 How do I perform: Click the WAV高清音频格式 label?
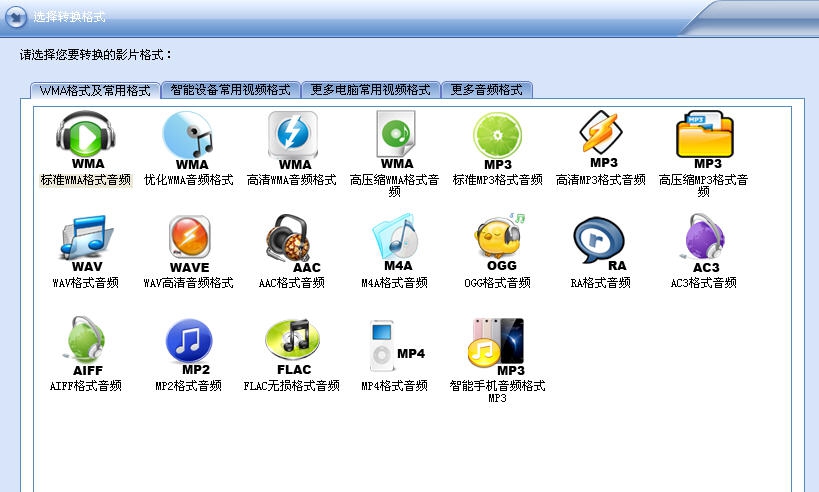[189, 283]
